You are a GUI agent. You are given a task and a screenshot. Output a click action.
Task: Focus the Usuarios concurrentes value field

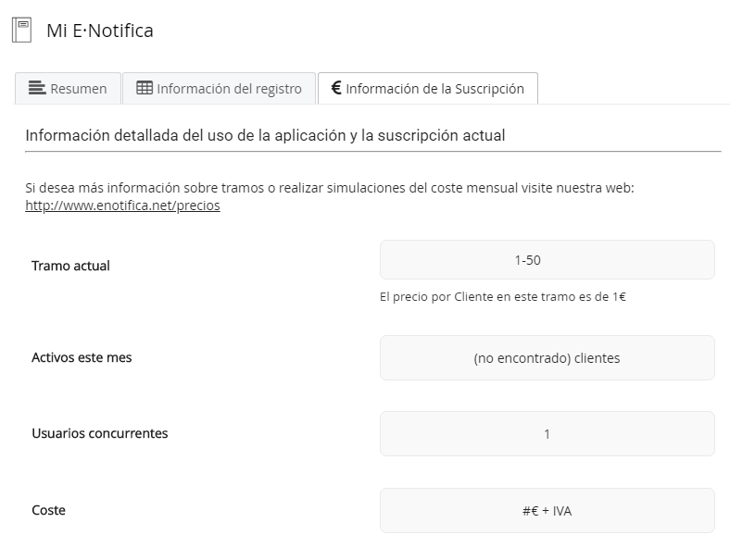tap(547, 434)
